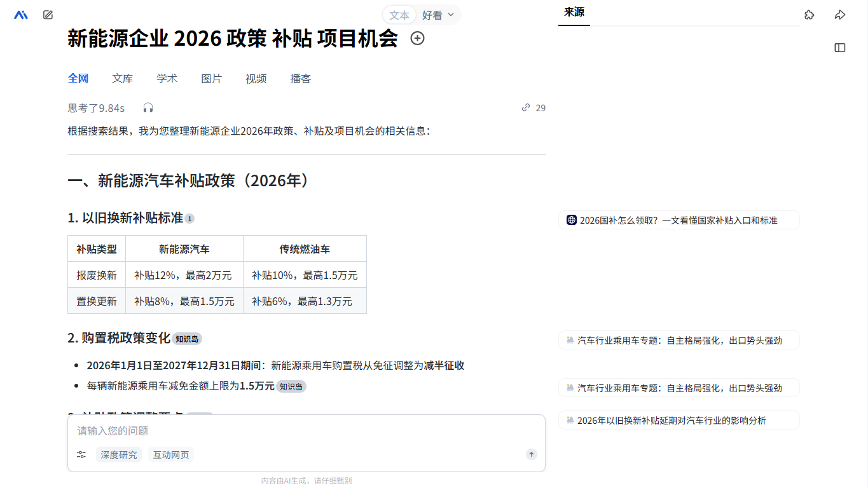
Task: Open source 2026国补怎么领取 article
Action: (x=679, y=220)
